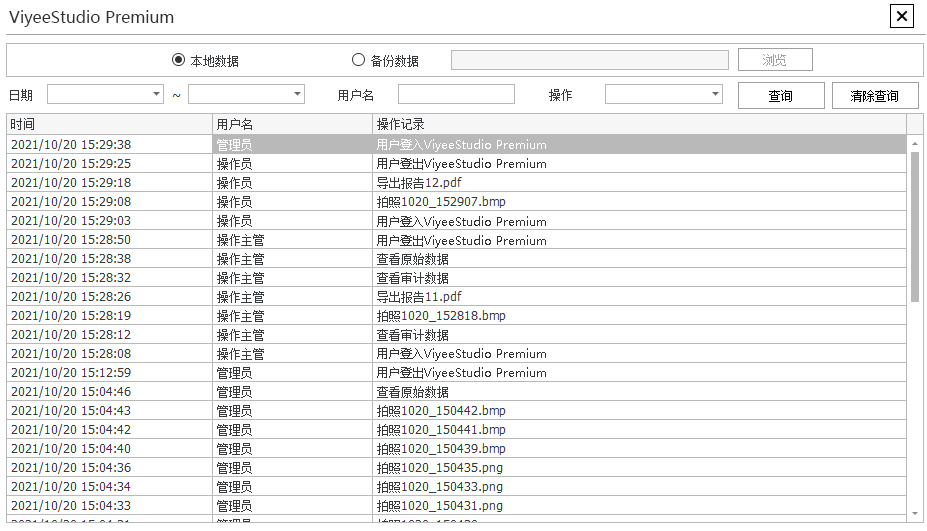This screenshot has width=927, height=531.
Task: Click the 操作记录 column header
Action: [x=638, y=124]
